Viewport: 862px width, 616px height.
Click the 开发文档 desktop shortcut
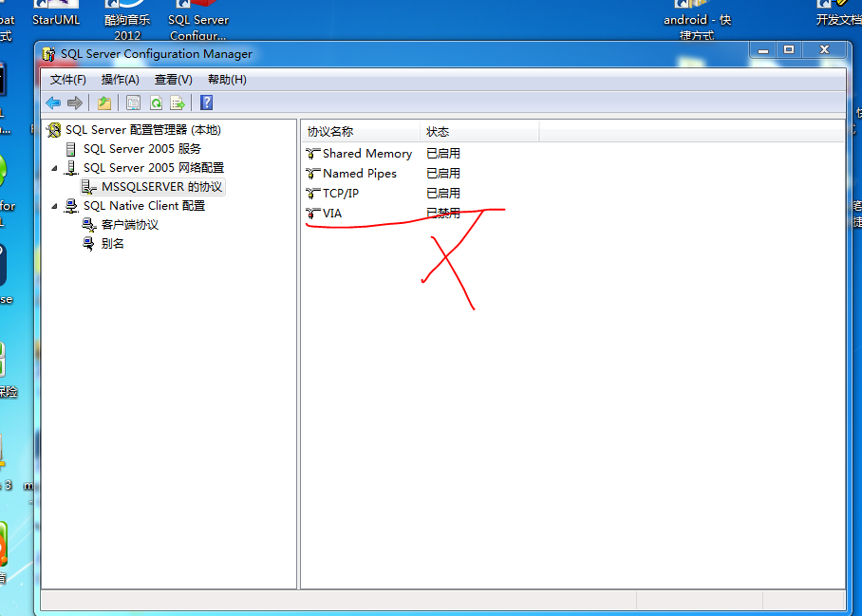[x=838, y=13]
